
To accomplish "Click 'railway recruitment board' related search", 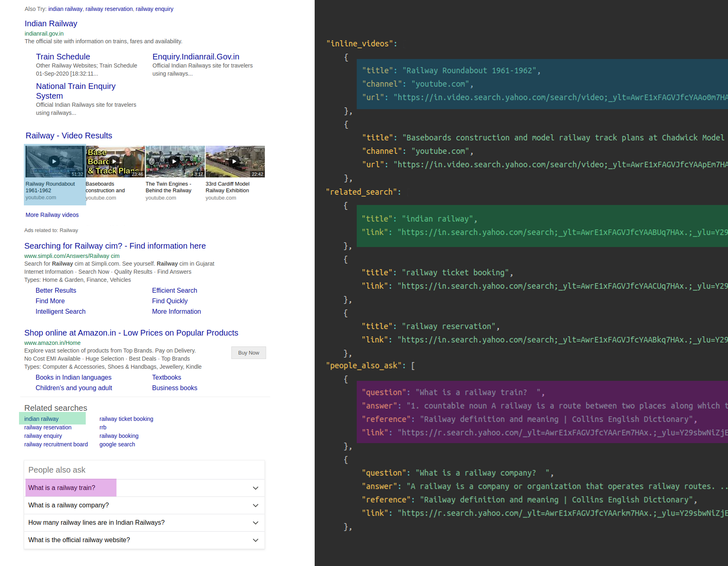I will click(56, 444).
